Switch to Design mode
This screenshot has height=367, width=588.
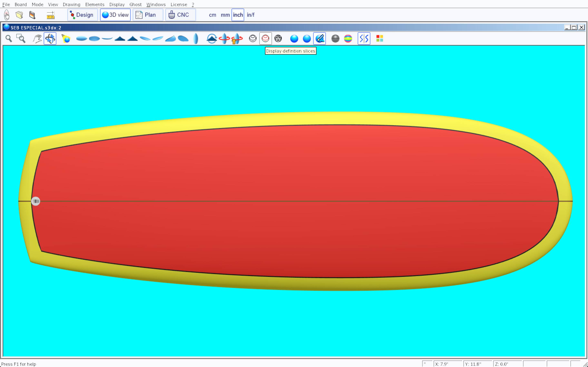82,15
